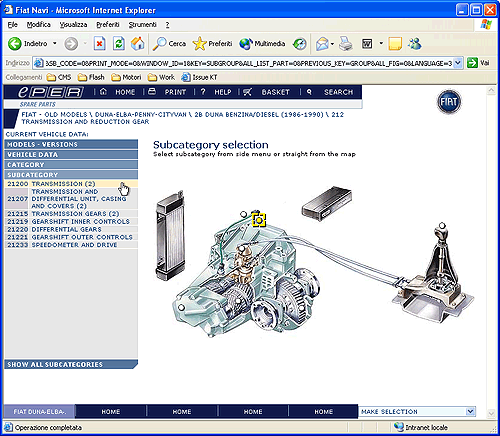
Task: Open the MAKE SELECTION dropdown
Action: point(417,412)
